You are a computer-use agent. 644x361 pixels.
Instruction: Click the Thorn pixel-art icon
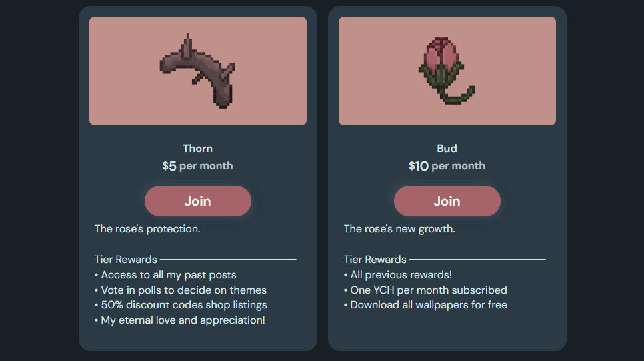point(197,72)
